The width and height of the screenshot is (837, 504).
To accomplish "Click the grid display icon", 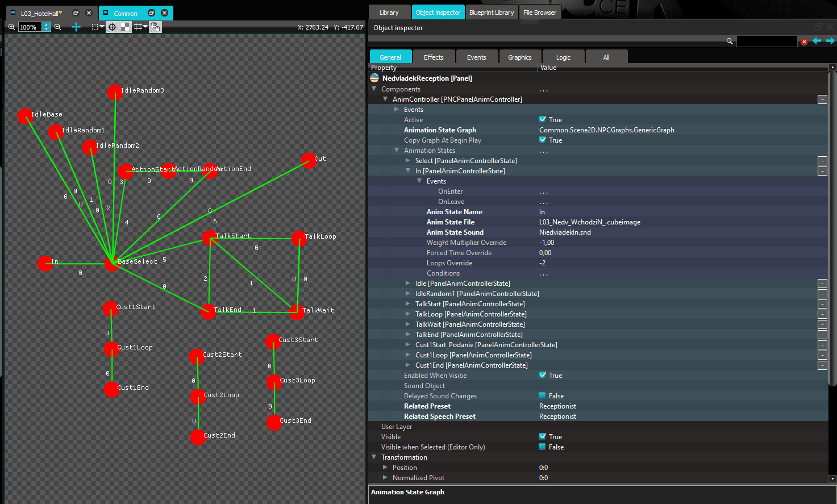I will 138,27.
